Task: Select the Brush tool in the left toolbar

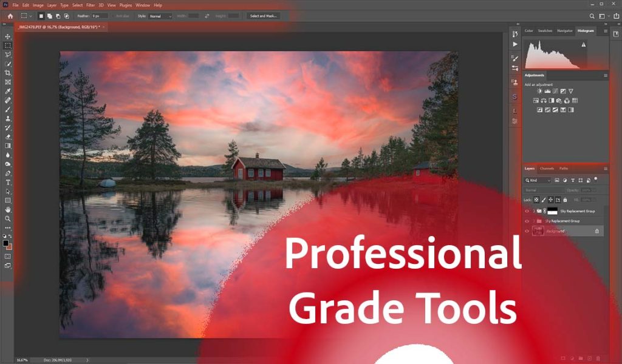Action: pyautogui.click(x=7, y=109)
